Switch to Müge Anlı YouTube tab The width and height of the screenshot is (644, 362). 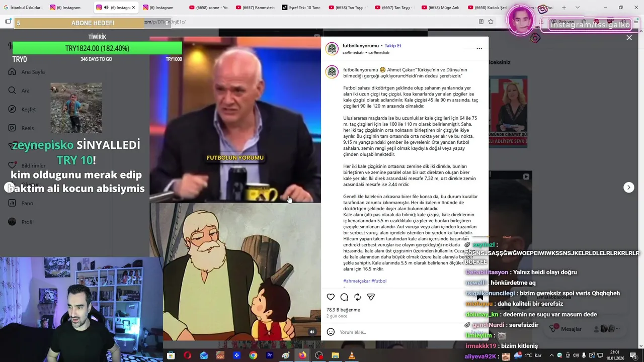(441, 8)
